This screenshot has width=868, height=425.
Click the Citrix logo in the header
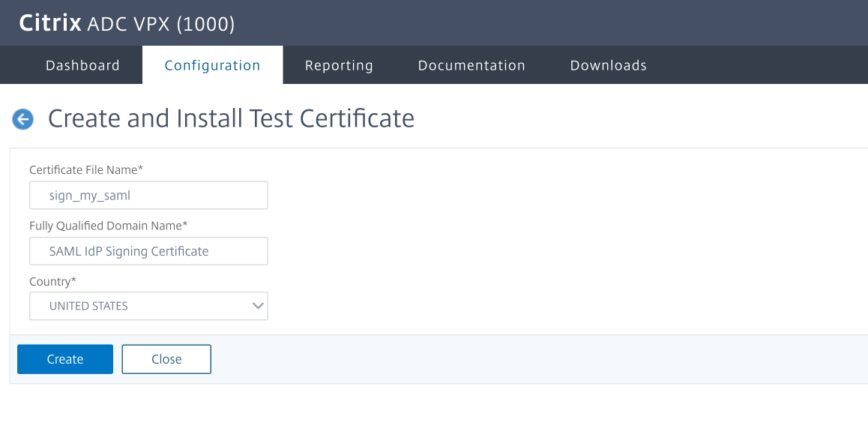(x=49, y=24)
